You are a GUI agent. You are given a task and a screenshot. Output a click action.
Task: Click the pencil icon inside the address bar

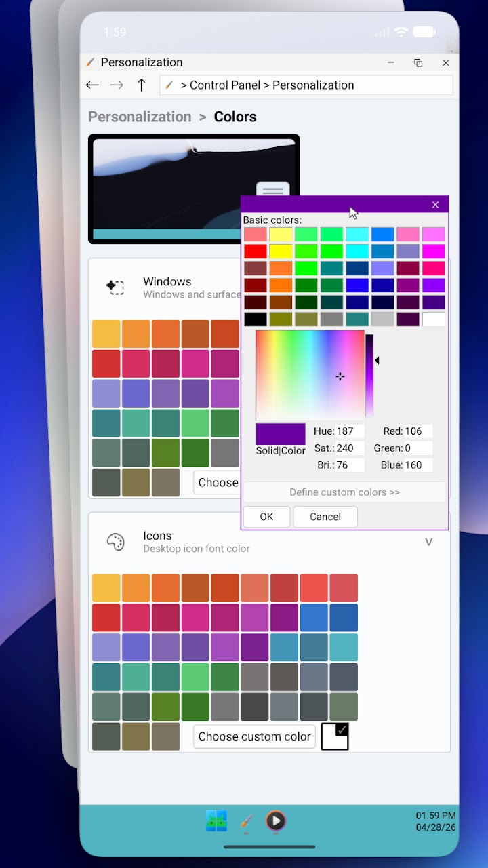click(170, 85)
